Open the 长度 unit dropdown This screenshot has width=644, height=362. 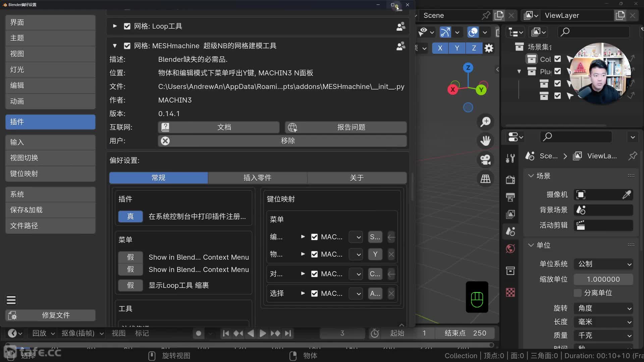point(603,322)
